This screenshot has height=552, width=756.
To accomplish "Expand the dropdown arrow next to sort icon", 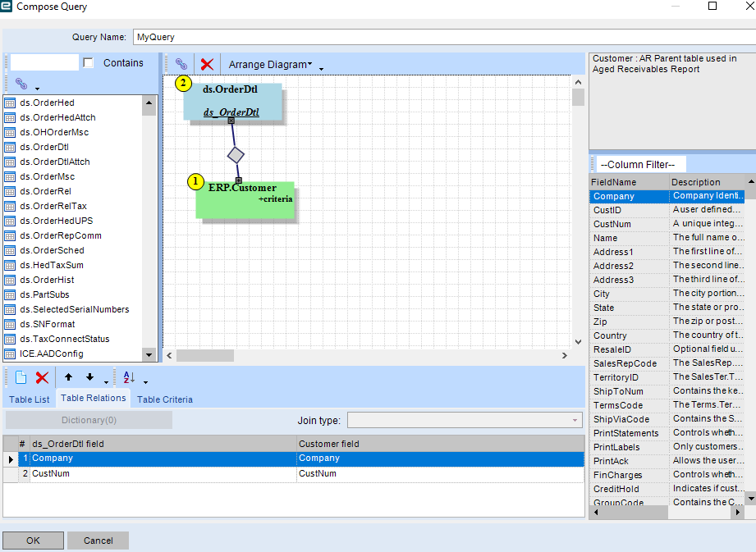I will pyautogui.click(x=145, y=382).
